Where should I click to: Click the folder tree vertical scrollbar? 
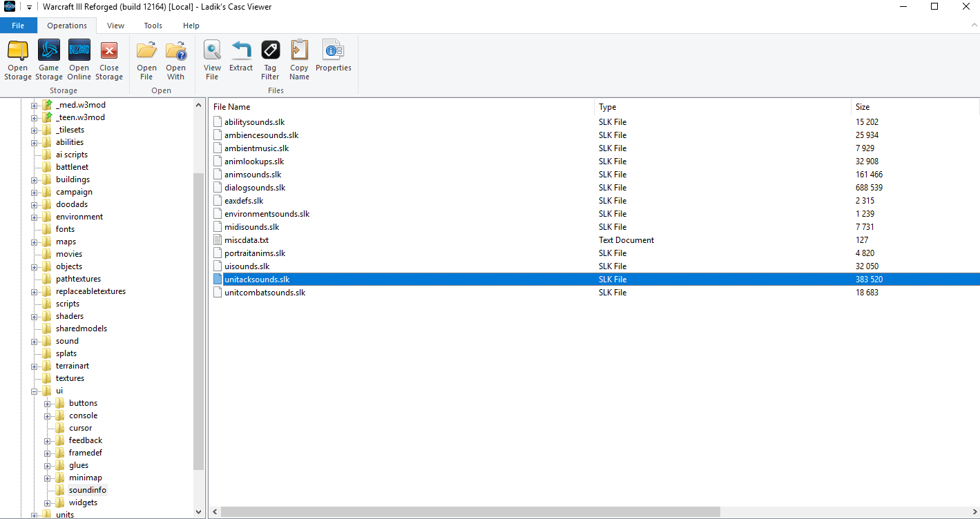click(199, 321)
